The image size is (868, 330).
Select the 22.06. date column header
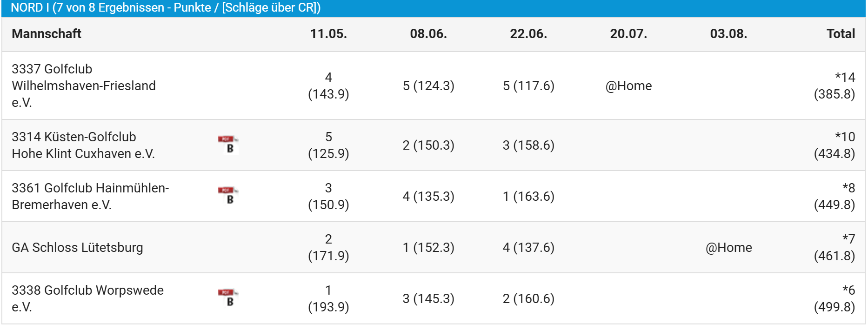click(528, 34)
